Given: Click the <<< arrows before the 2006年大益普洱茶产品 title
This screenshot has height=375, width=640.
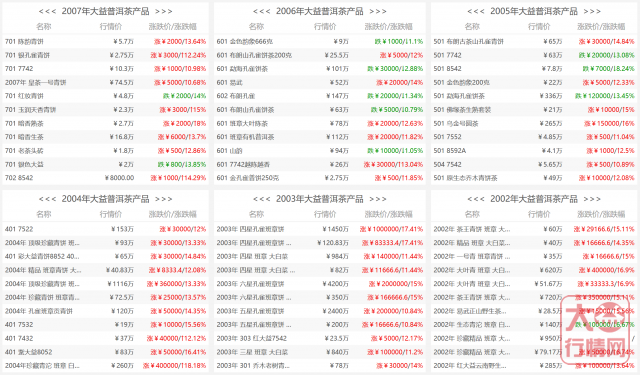Looking at the screenshot, I should (262, 11).
